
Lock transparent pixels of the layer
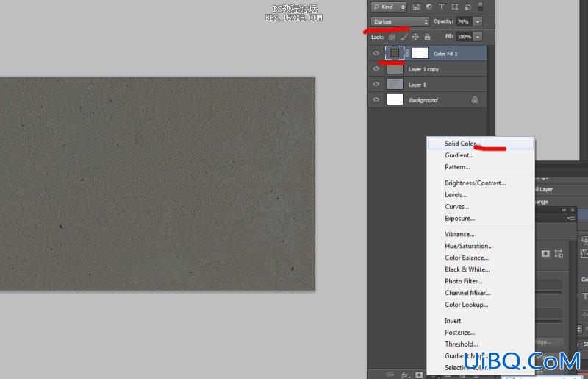(392, 37)
